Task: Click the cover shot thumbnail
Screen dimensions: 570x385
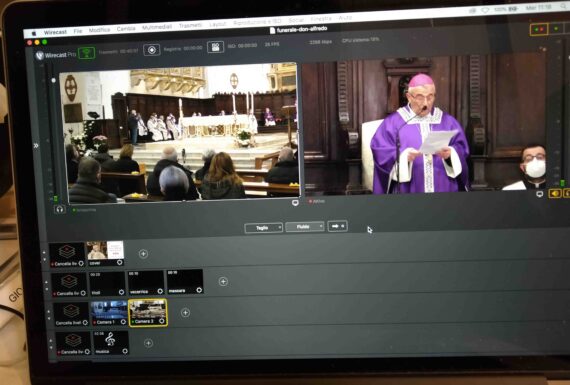Action: pyautogui.click(x=105, y=253)
